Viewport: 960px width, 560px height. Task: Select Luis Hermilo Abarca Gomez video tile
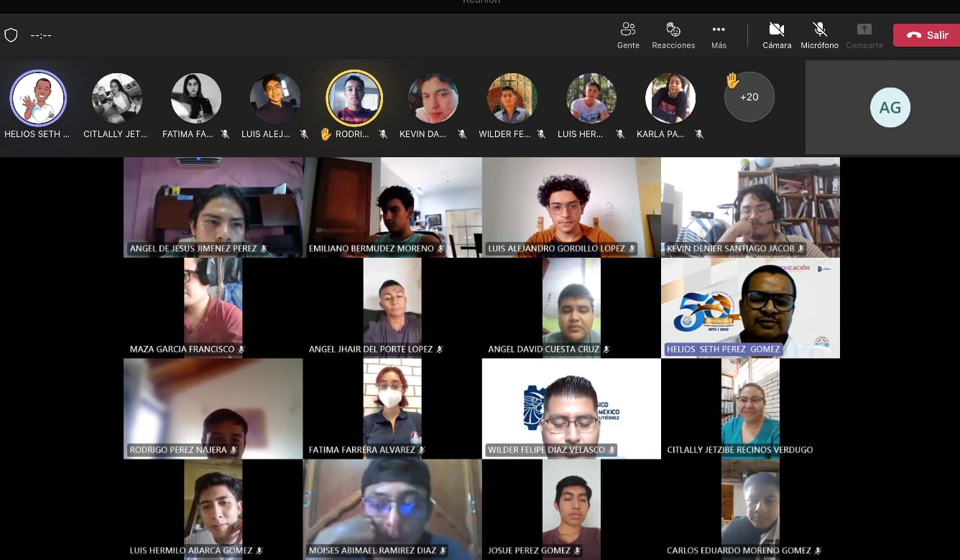click(213, 510)
